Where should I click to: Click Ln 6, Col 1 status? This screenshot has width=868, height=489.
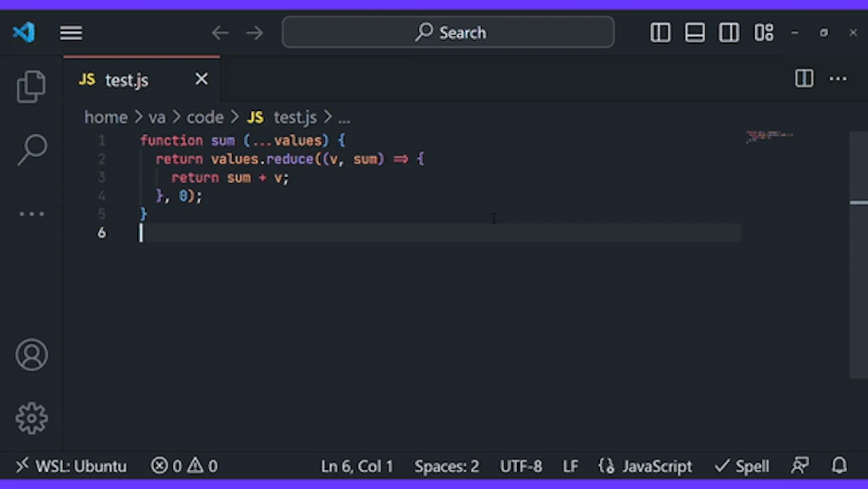click(x=357, y=467)
